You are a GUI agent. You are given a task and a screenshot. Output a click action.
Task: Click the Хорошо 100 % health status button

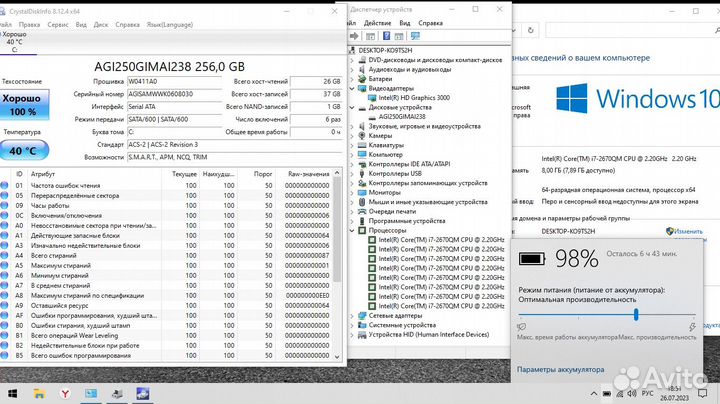click(x=22, y=105)
